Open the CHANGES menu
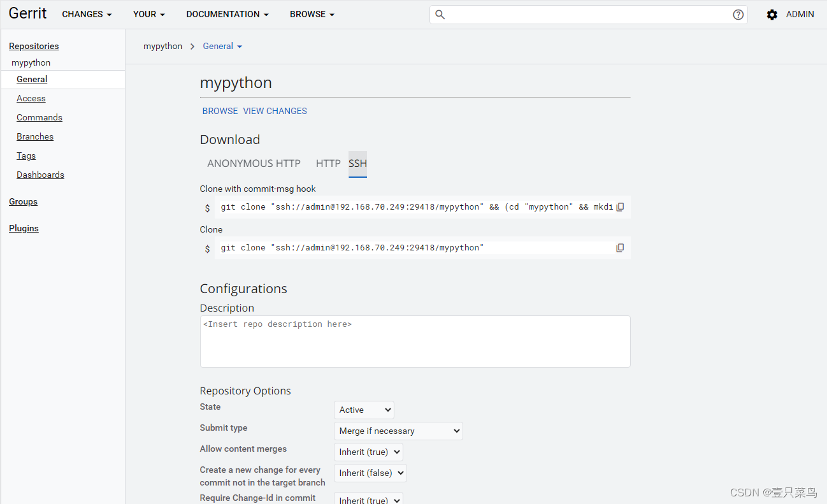Viewport: 827px width, 504px height. coord(87,14)
